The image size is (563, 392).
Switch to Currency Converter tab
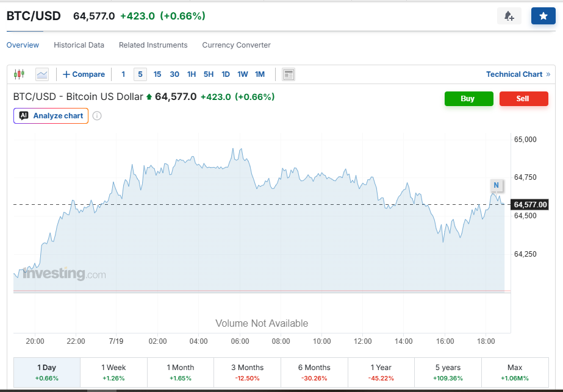point(236,45)
